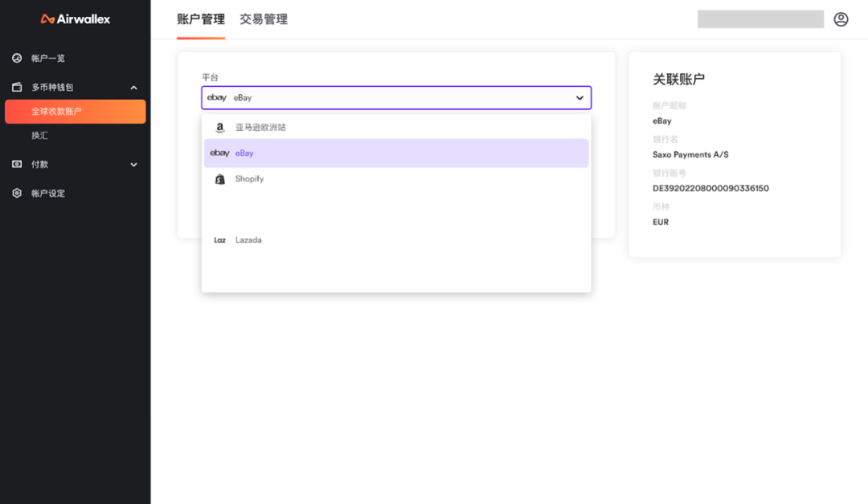Close the 平台 dropdown using its arrow

click(579, 98)
